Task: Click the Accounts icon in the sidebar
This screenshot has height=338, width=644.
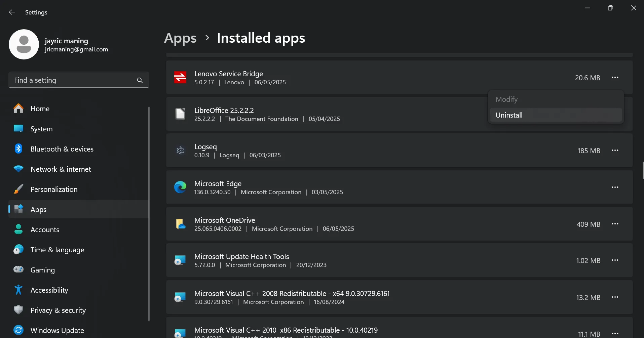Action: pyautogui.click(x=18, y=229)
